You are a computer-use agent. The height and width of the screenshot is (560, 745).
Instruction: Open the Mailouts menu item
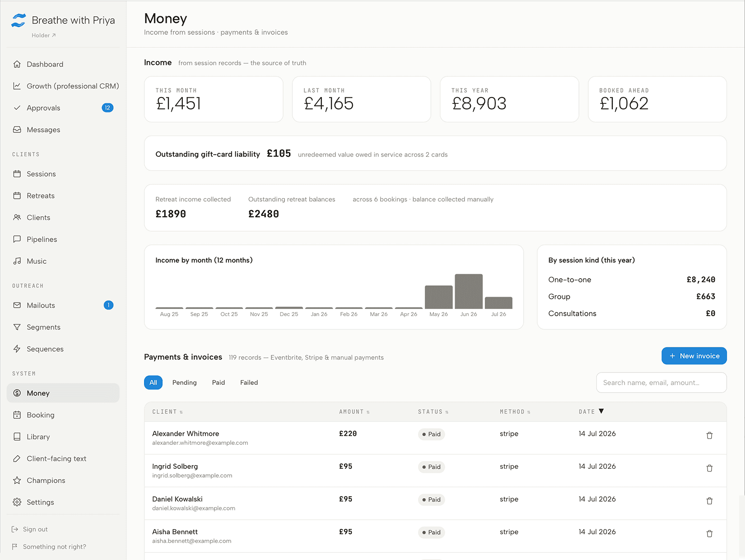pos(63,305)
